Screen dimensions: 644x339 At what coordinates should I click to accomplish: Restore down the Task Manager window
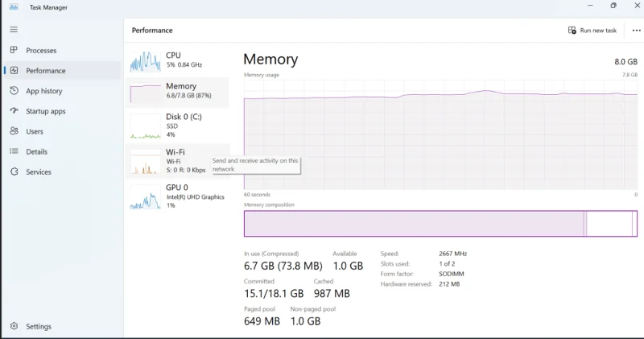coord(613,6)
